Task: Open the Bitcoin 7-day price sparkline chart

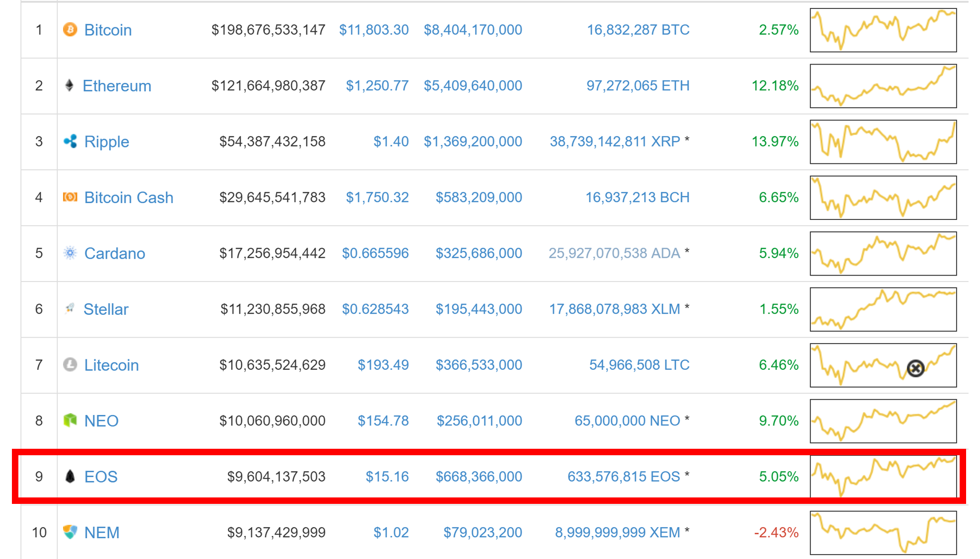Action: [883, 30]
